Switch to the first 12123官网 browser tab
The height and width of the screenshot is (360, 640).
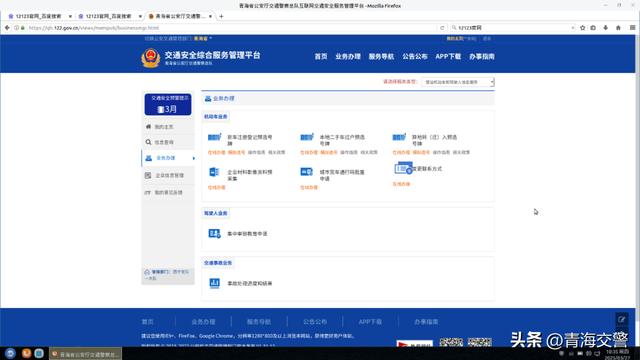point(39,16)
